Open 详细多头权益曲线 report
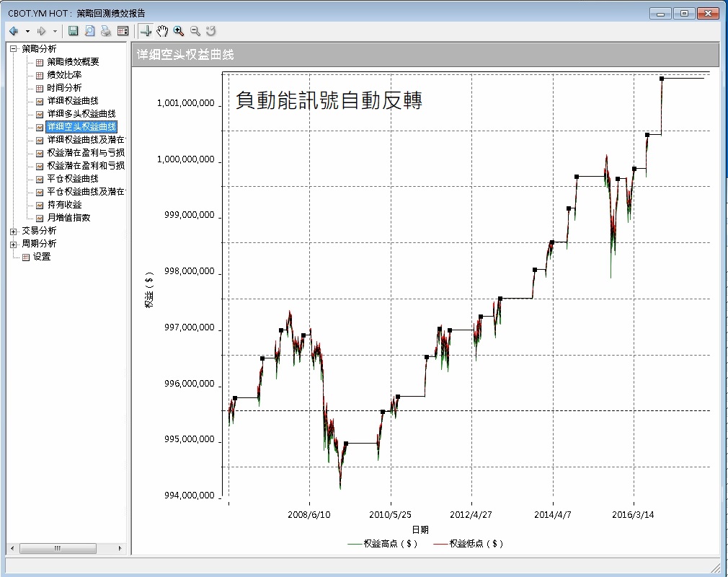Screen dimensions: 728x577 81,114
